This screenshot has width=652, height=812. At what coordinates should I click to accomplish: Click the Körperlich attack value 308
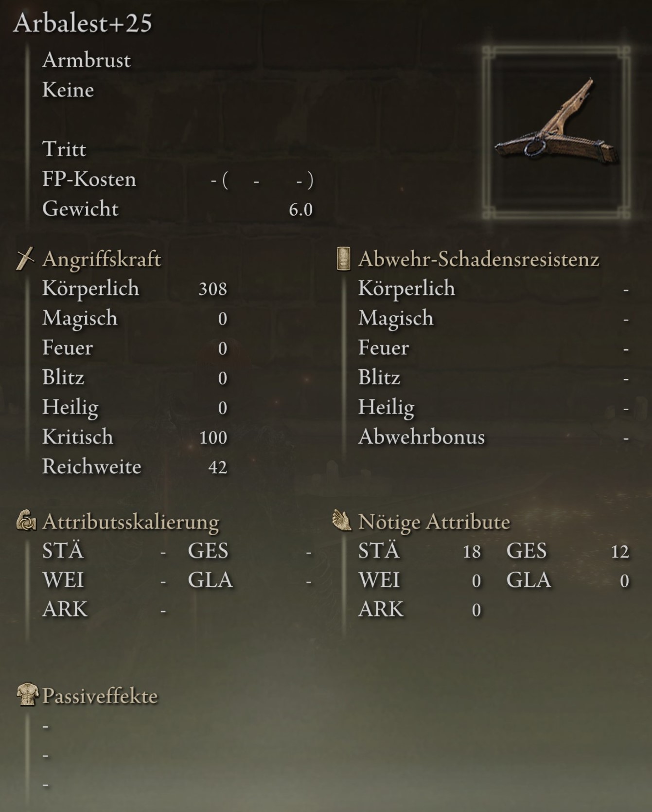pos(212,289)
